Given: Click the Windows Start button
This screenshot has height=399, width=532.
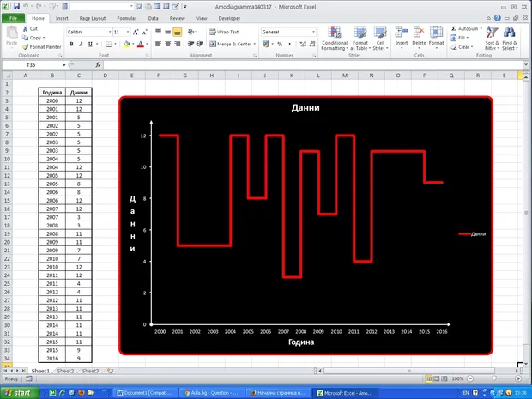Looking at the screenshot, I should pyautogui.click(x=21, y=391).
